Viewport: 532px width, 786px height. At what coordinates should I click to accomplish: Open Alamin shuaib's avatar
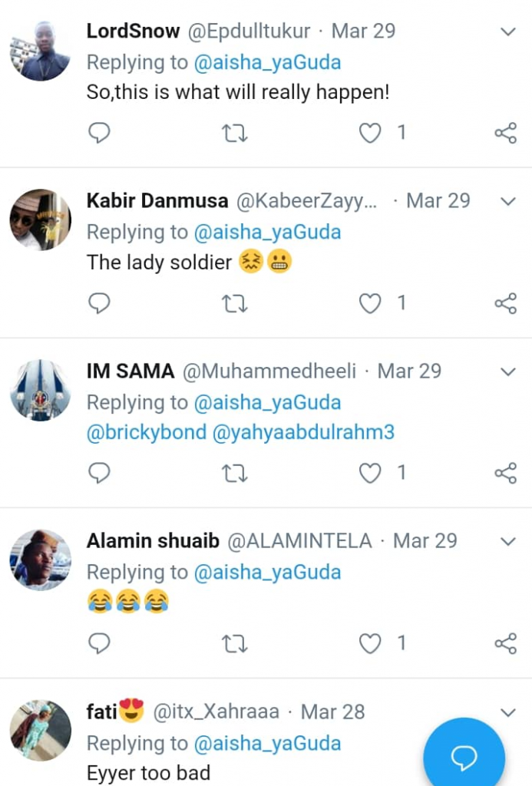coord(40,560)
